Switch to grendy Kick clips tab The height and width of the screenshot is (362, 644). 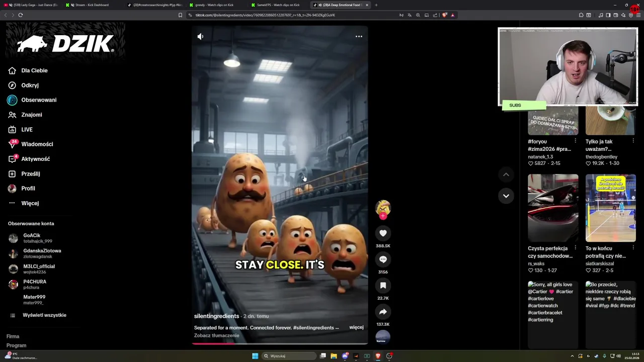pyautogui.click(x=216, y=5)
